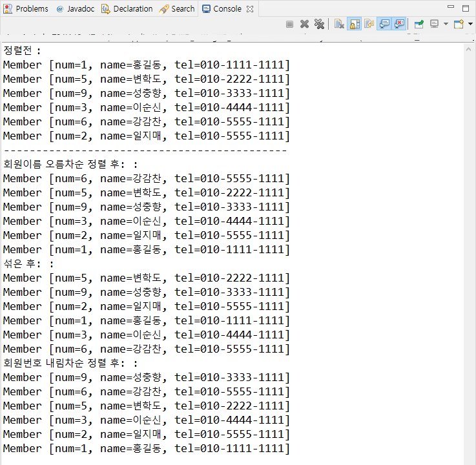
Task: Click the Problems tab icon
Action: pyautogui.click(x=8, y=9)
